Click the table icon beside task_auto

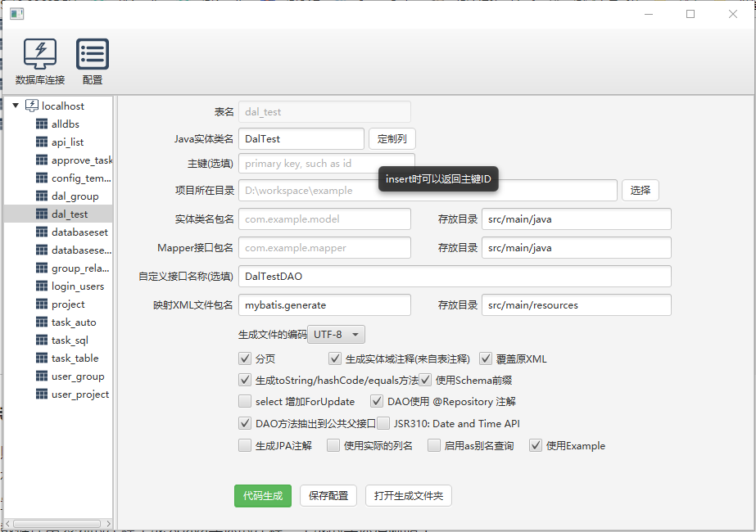(x=42, y=322)
